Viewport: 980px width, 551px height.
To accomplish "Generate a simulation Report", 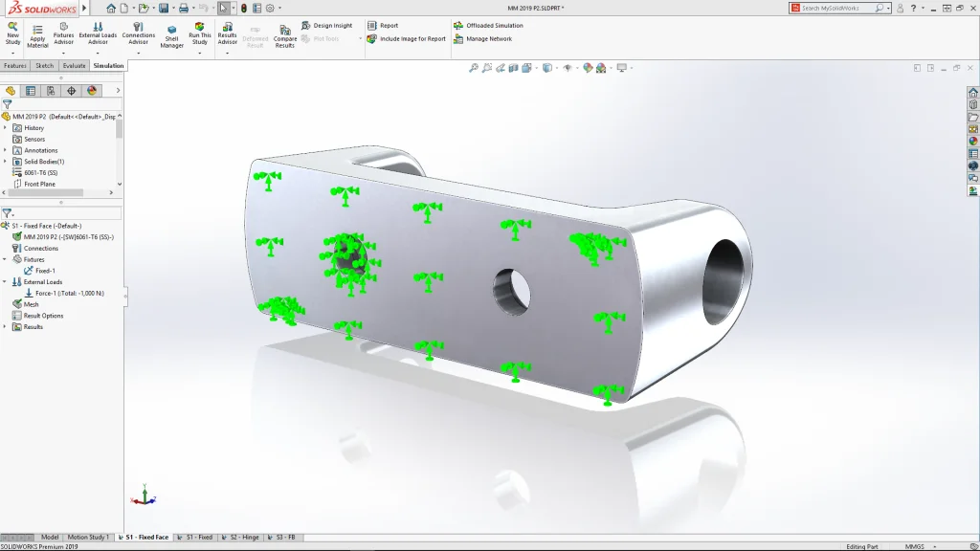I will pyautogui.click(x=383, y=26).
